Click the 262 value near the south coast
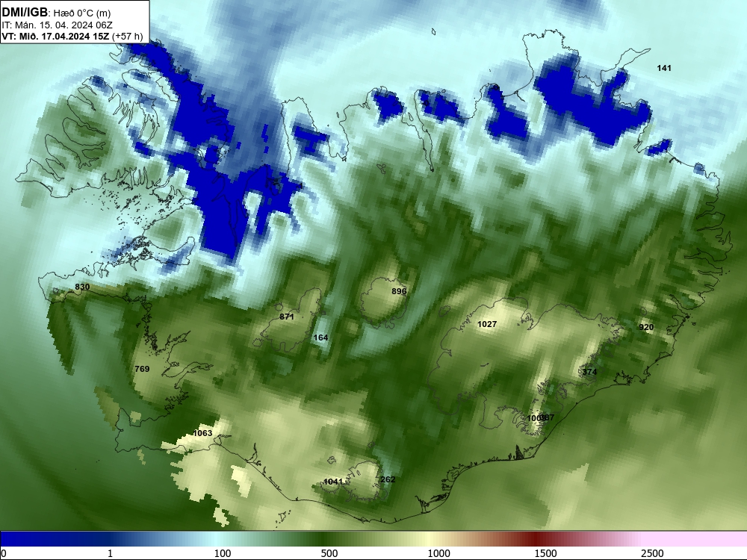 (388, 479)
